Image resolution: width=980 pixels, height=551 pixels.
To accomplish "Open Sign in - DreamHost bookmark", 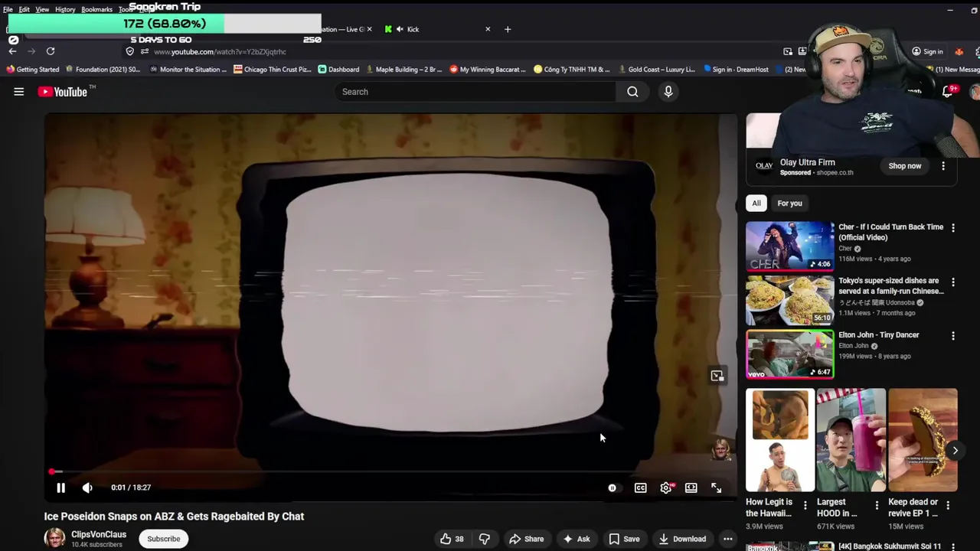I will point(736,70).
